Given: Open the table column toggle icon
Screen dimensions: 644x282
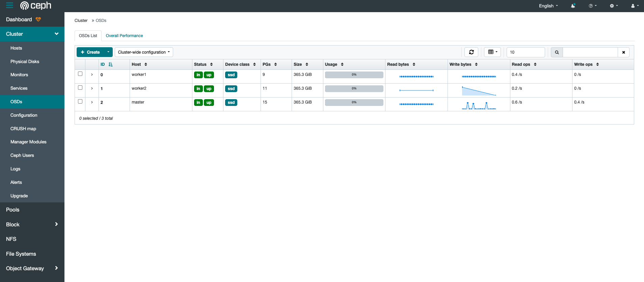Looking at the screenshot, I should (x=492, y=52).
